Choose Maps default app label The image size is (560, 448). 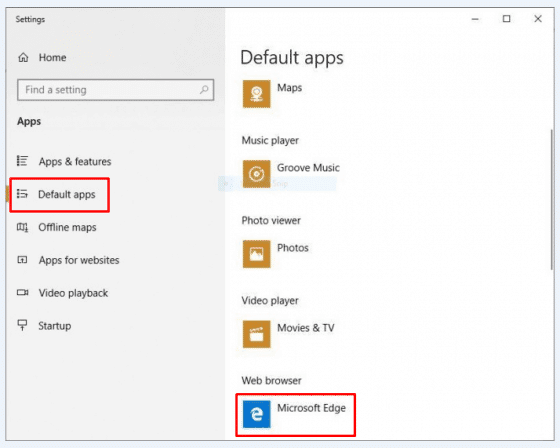[290, 88]
